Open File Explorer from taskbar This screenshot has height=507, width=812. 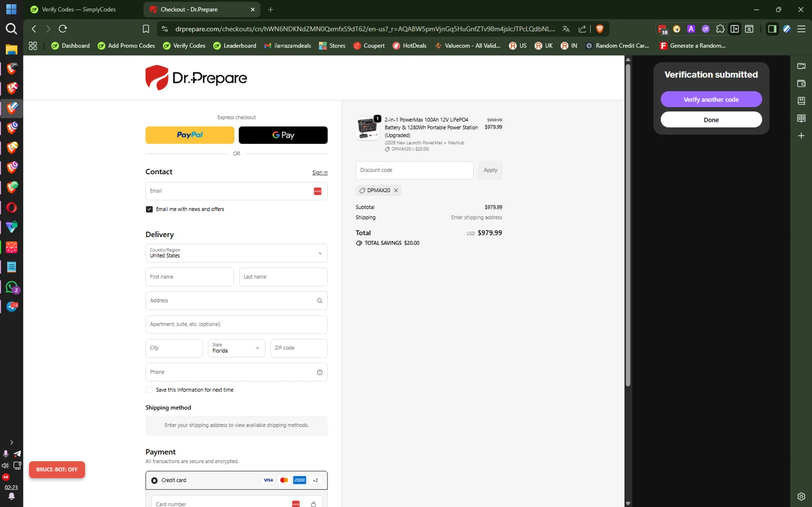(x=11, y=49)
